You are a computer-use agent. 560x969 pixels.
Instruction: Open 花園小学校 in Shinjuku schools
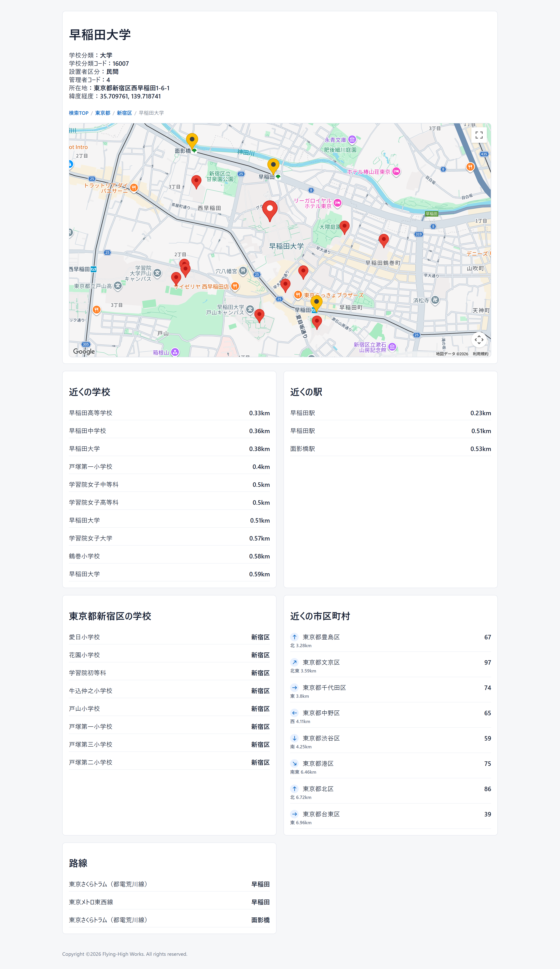click(x=170, y=655)
